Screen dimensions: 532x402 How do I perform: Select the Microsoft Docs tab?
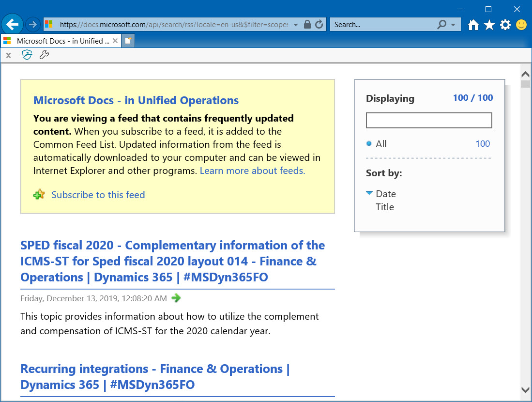[61, 41]
